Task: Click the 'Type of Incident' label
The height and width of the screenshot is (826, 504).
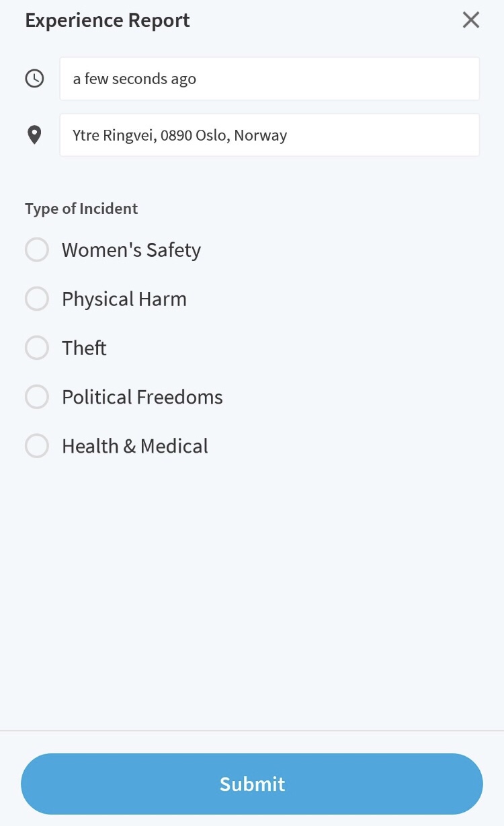Action: pyautogui.click(x=81, y=209)
